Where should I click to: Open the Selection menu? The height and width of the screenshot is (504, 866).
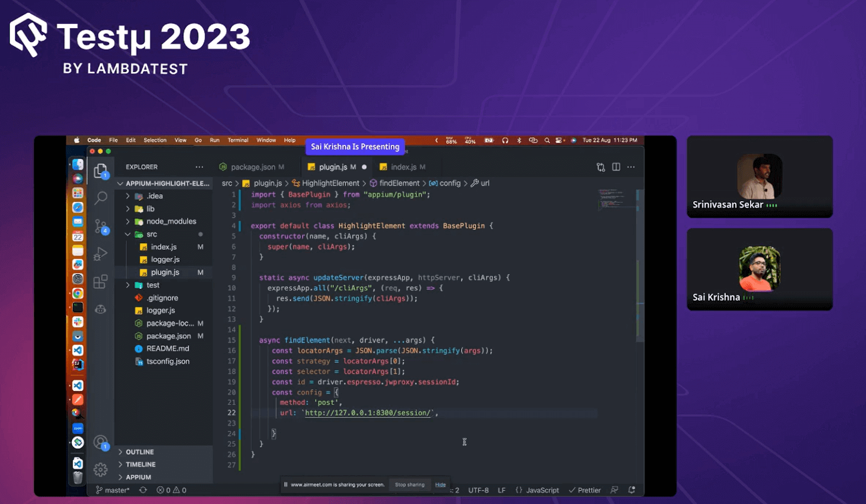(155, 140)
